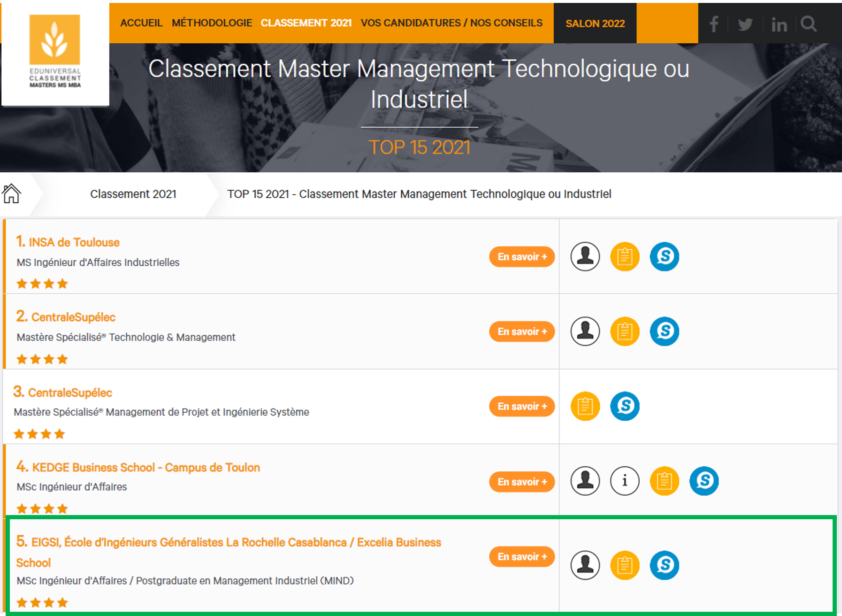Image resolution: width=842 pixels, height=616 pixels.
Task: Open the MÉTHODOLOGIE menu item
Action: pos(212,23)
